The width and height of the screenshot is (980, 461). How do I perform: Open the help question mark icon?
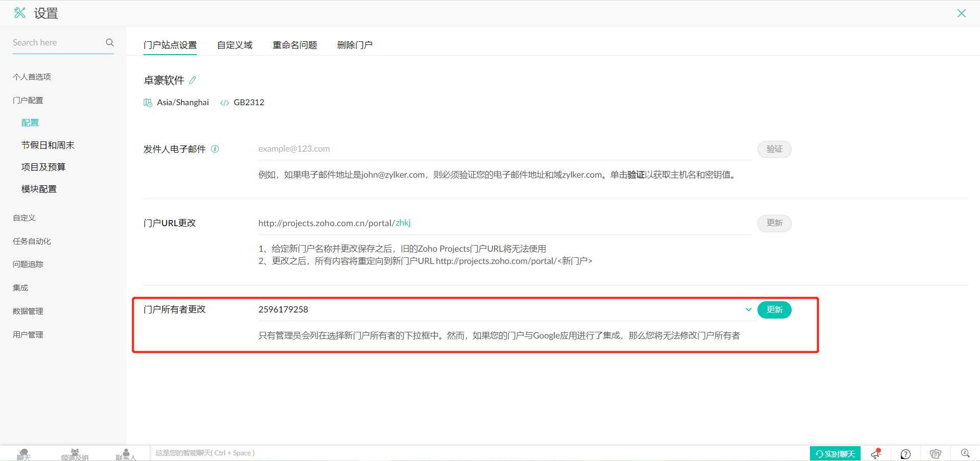[905, 454]
